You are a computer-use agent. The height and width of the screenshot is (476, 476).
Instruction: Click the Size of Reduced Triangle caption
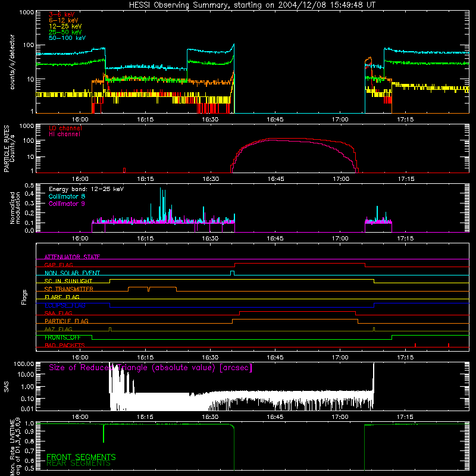151,368
